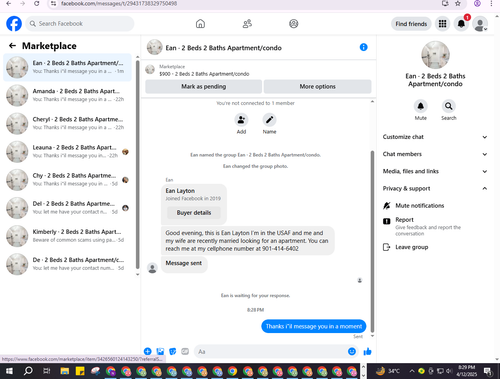The image size is (500, 379).
Task: Click the browser address bar URL
Action: click(x=119, y=3)
